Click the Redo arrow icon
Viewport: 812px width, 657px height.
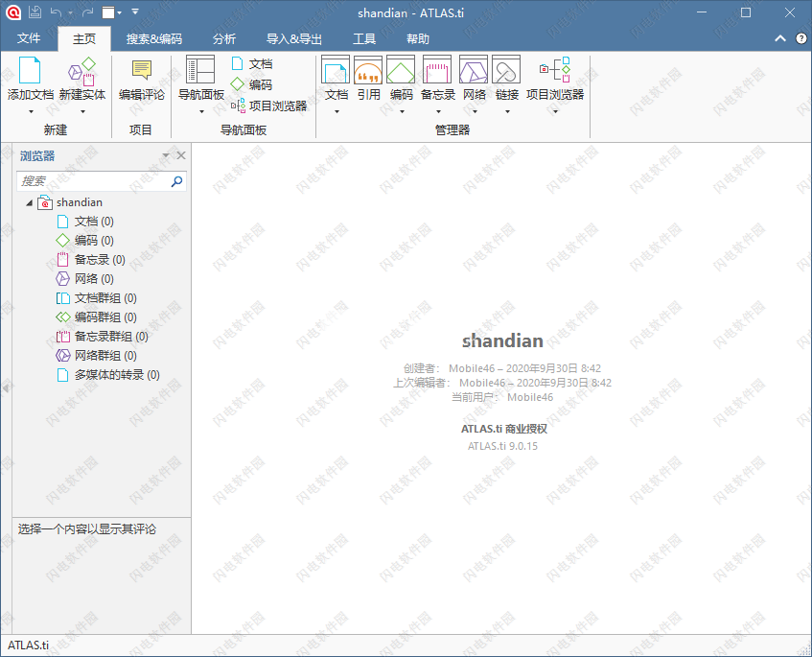pos(88,12)
